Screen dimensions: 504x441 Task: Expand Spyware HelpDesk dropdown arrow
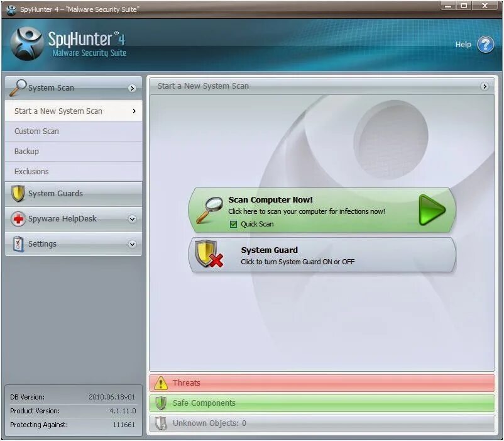pyautogui.click(x=132, y=219)
